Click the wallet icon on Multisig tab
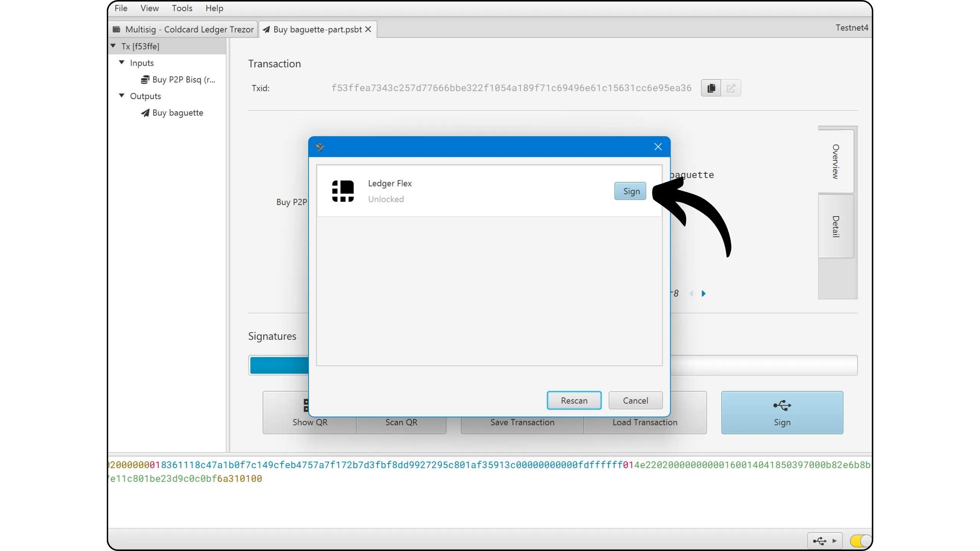The image size is (980, 551). click(x=117, y=29)
